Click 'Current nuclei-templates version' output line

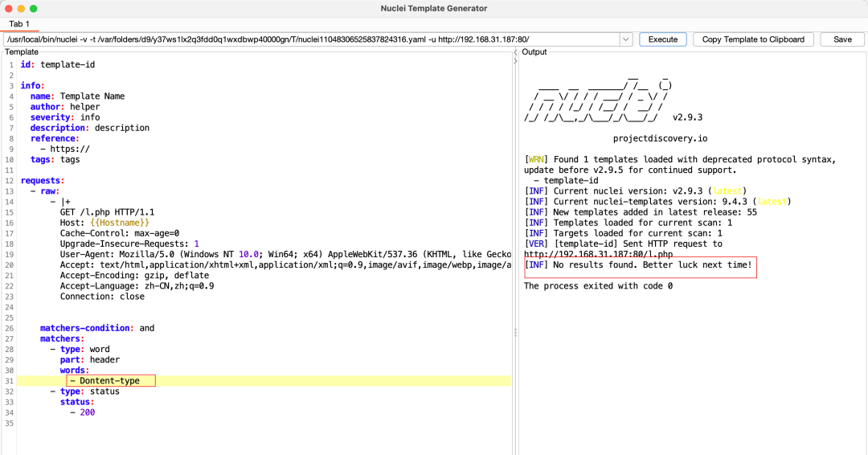[657, 202]
